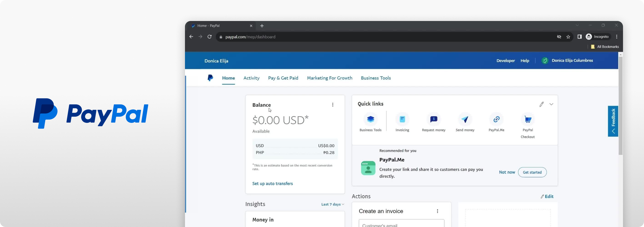Click the PHP balance row

pyautogui.click(x=295, y=152)
